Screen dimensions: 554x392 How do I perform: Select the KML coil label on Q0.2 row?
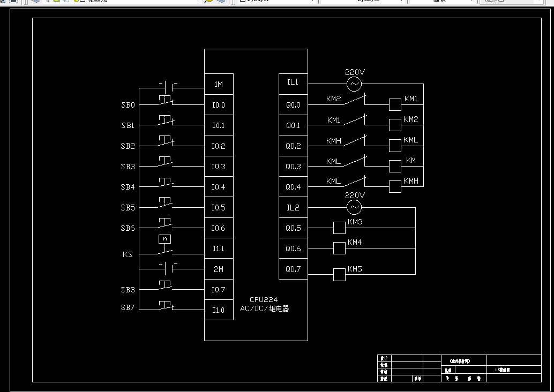410,140
